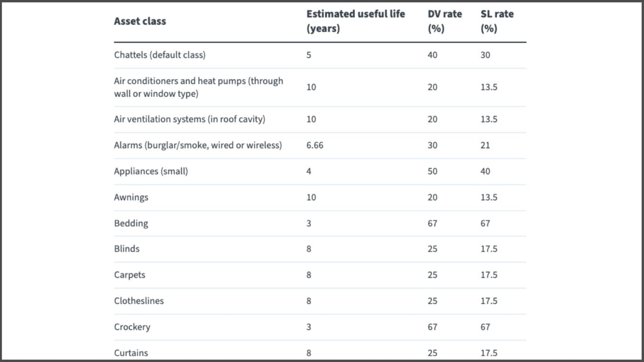Click the SL rate value 30 for Chattels
This screenshot has width=644, height=362.
(x=485, y=55)
